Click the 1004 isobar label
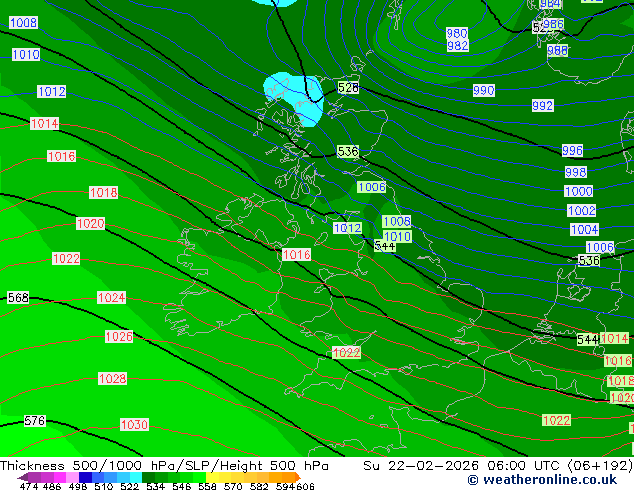 (584, 230)
